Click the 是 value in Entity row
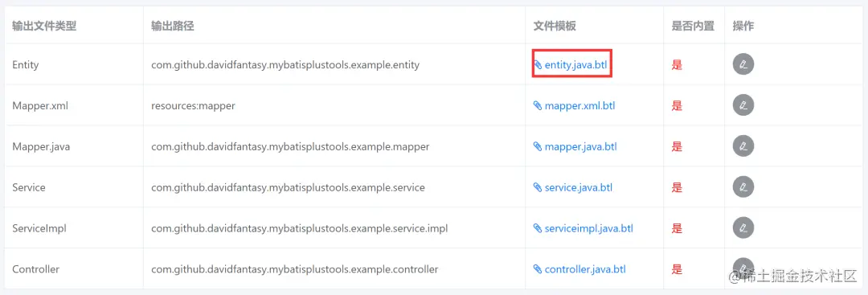Image resolution: width=868 pixels, height=295 pixels. pos(677,65)
